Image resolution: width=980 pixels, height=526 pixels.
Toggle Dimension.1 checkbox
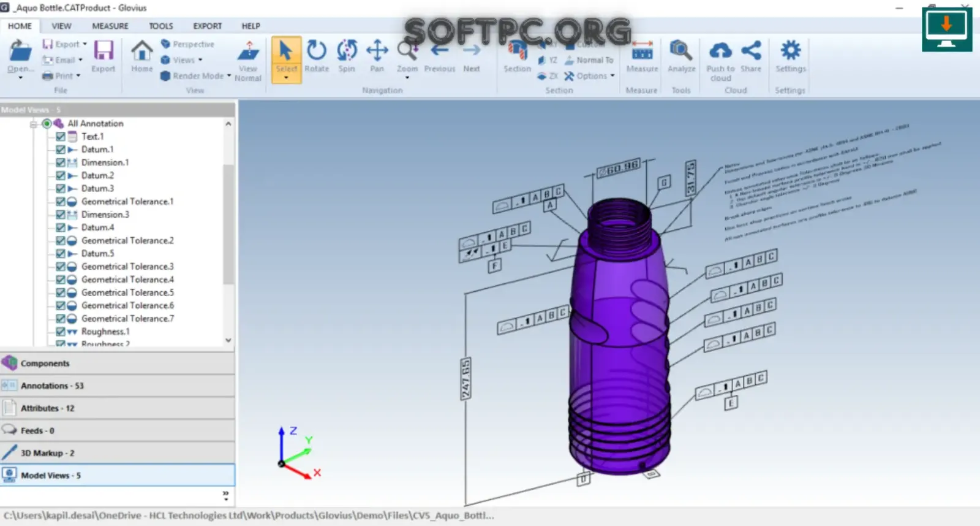pyautogui.click(x=61, y=162)
